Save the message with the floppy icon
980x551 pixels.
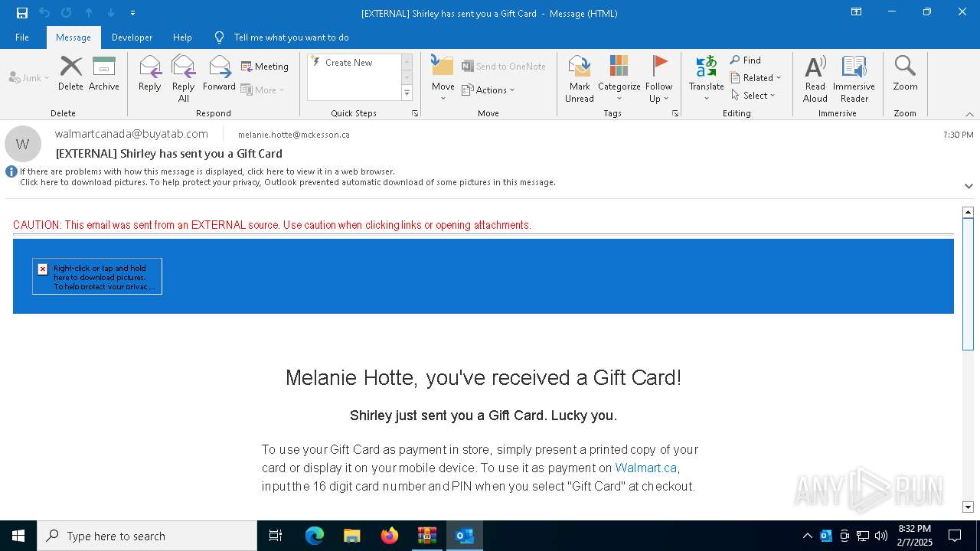point(22,13)
